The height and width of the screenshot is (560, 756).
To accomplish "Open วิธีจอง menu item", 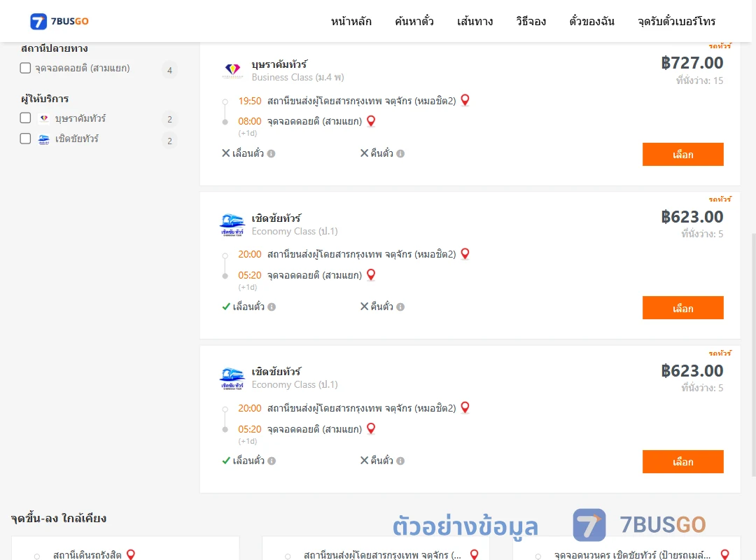I will (531, 21).
